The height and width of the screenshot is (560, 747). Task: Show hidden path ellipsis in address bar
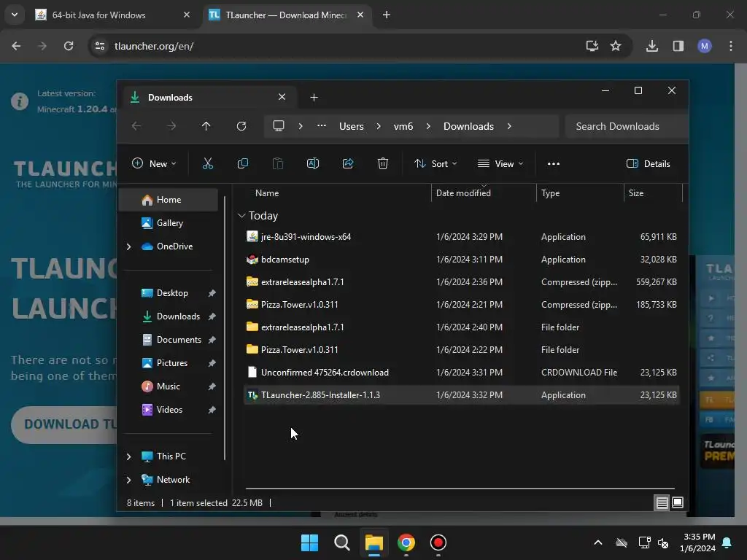click(322, 126)
